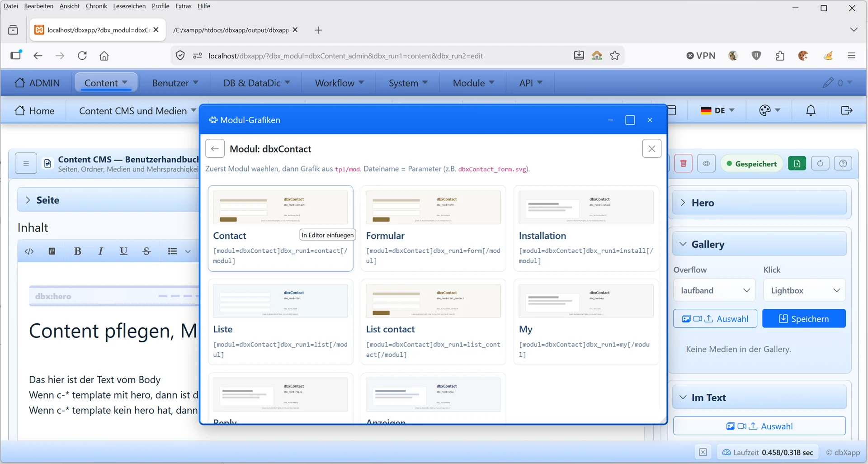This screenshot has height=464, width=868.
Task: Open the System menu
Action: tap(408, 83)
